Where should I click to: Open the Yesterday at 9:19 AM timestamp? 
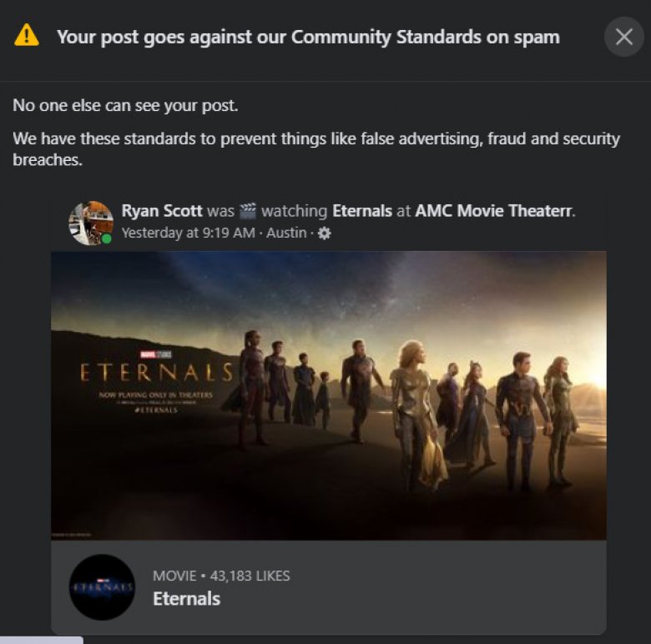[x=188, y=233]
